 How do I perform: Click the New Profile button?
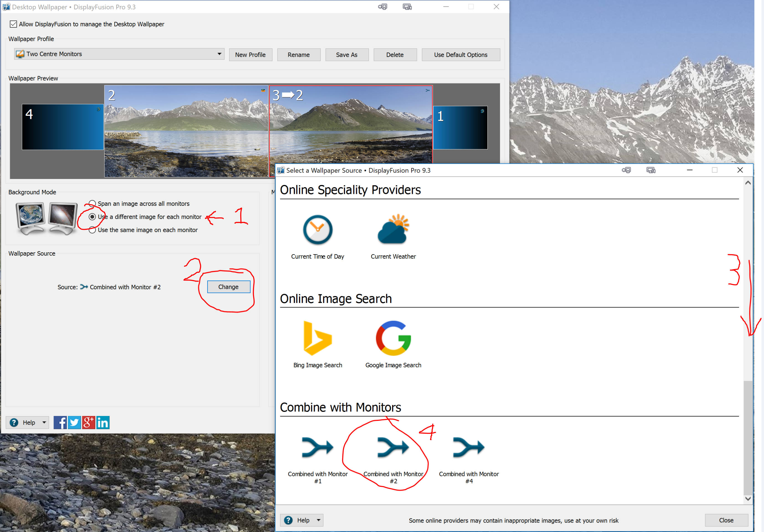(250, 55)
